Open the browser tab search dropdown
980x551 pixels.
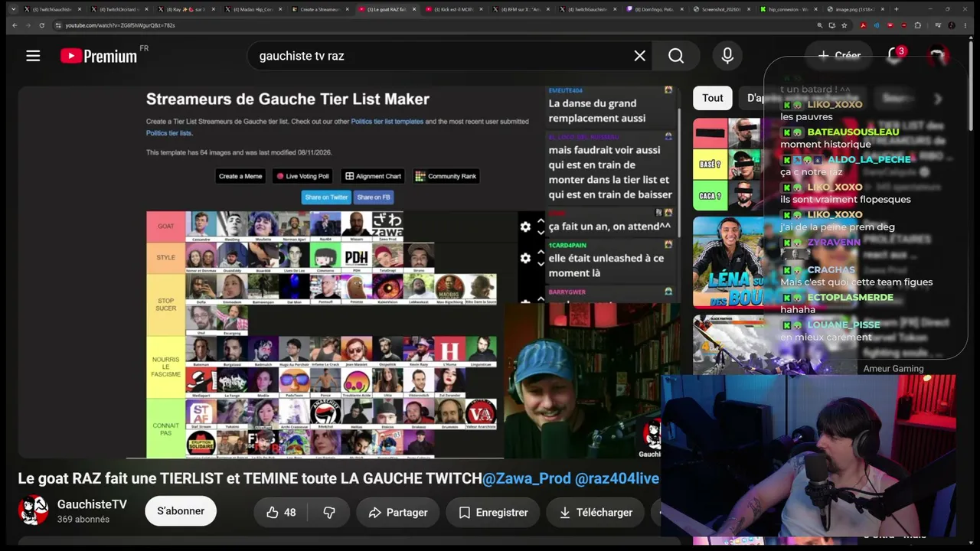pos(13,9)
